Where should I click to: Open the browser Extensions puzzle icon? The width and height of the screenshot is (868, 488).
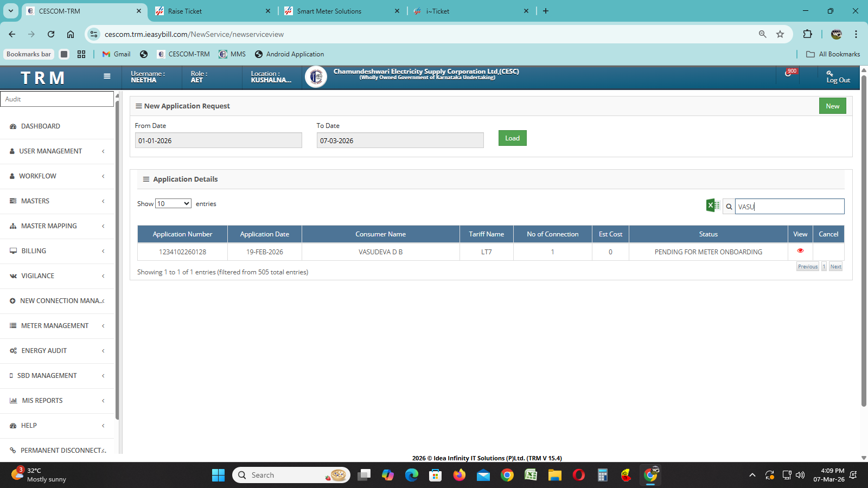[807, 34]
